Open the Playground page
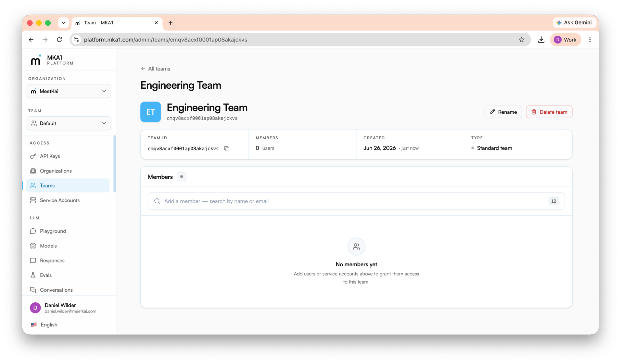The image size is (621, 364). point(68,231)
